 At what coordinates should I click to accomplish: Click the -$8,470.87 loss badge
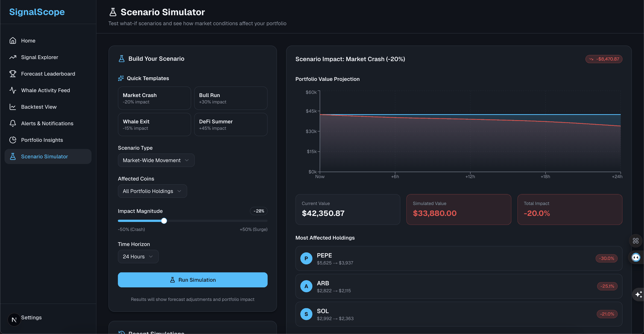[x=604, y=59]
